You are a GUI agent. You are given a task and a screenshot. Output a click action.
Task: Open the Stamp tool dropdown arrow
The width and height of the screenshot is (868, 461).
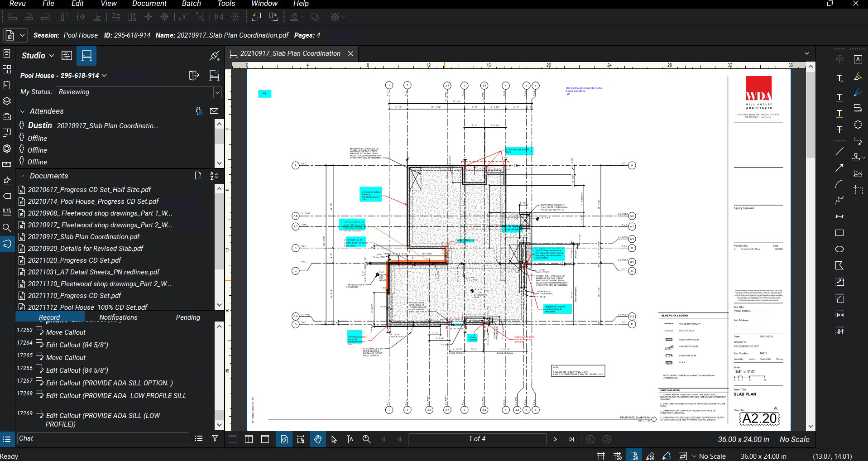tap(864, 158)
